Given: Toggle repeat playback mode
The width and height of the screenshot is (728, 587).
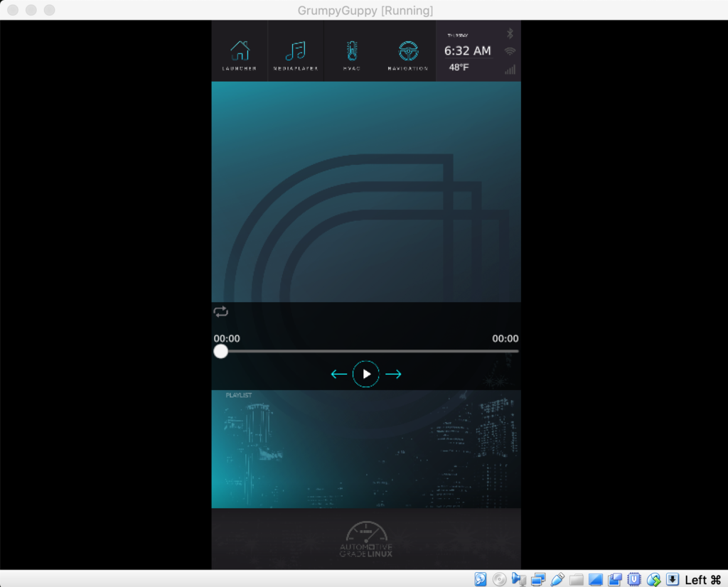Looking at the screenshot, I should pos(220,311).
